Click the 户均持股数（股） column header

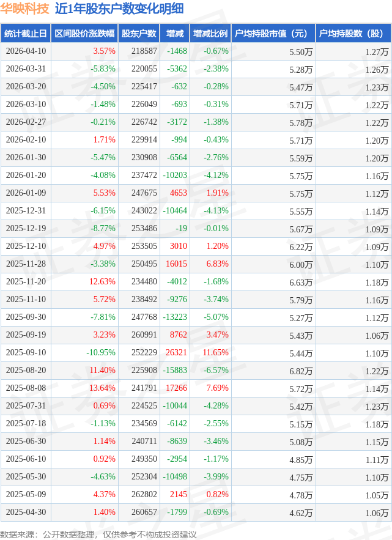pos(354,34)
